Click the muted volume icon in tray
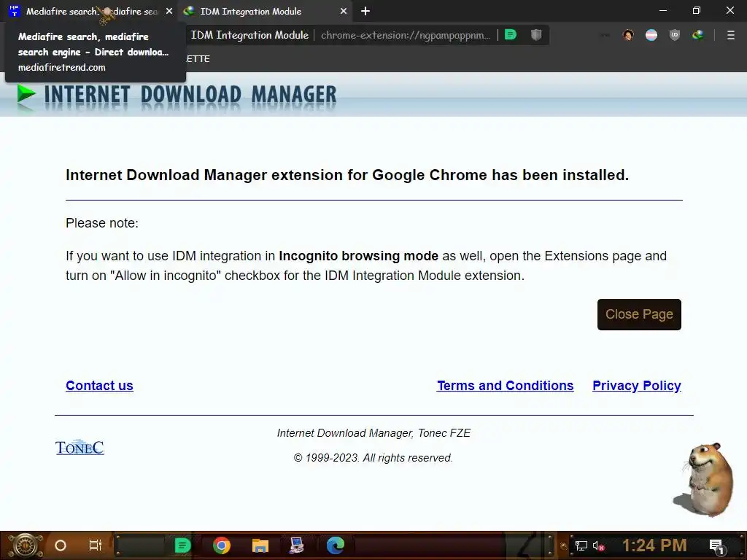The image size is (747, 560). pyautogui.click(x=598, y=545)
